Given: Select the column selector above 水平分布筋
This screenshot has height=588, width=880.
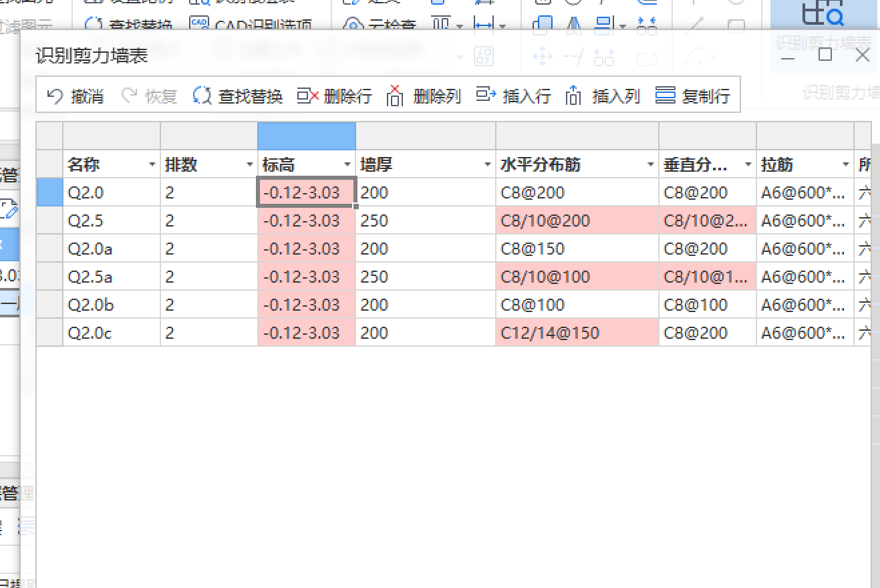Looking at the screenshot, I should click(577, 136).
